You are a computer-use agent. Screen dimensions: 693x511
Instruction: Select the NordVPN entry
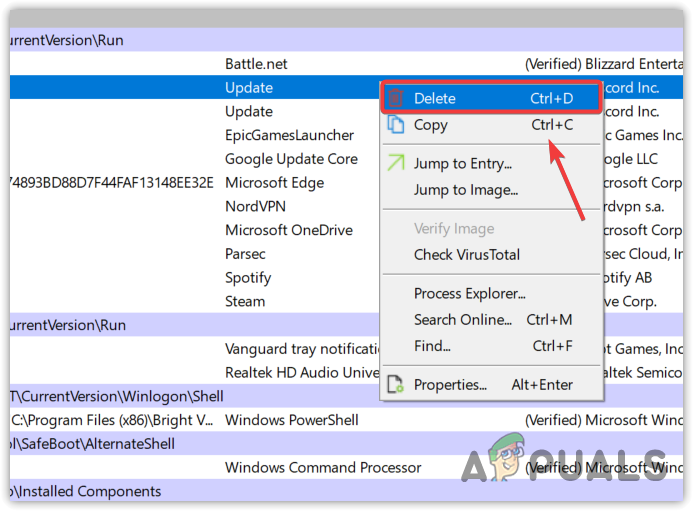coord(255,206)
